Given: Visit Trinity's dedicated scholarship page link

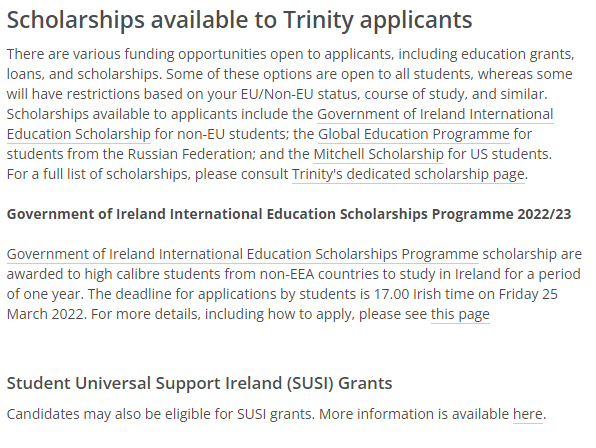Looking at the screenshot, I should [408, 174].
